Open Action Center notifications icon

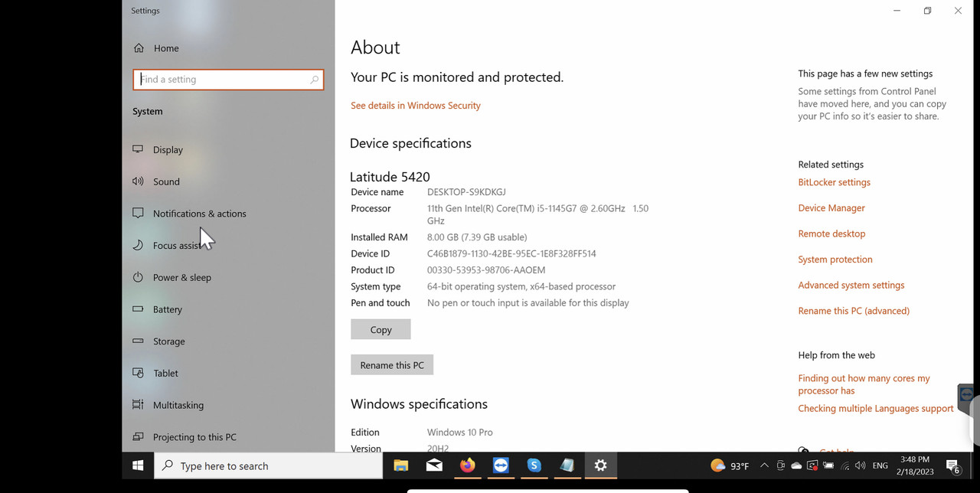coord(953,465)
